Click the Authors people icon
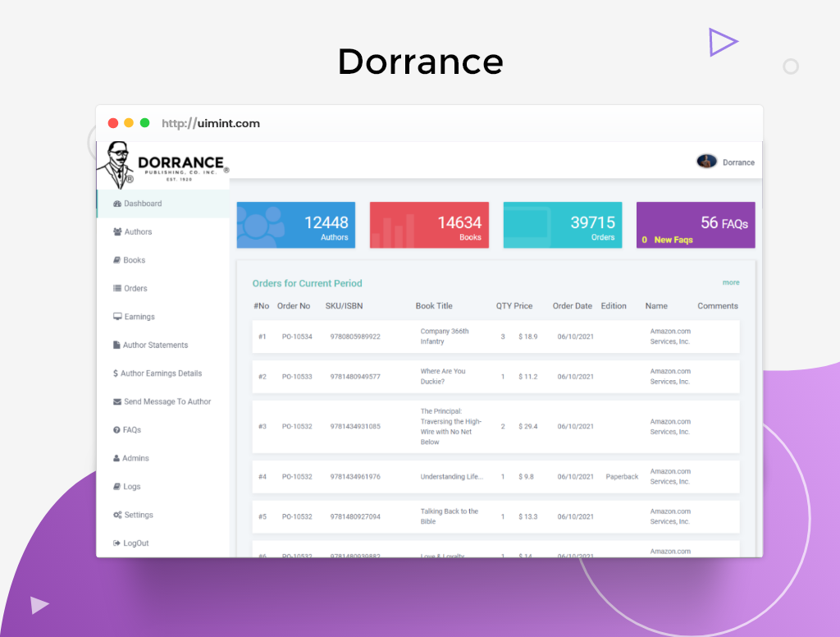The image size is (840, 637). pos(118,232)
